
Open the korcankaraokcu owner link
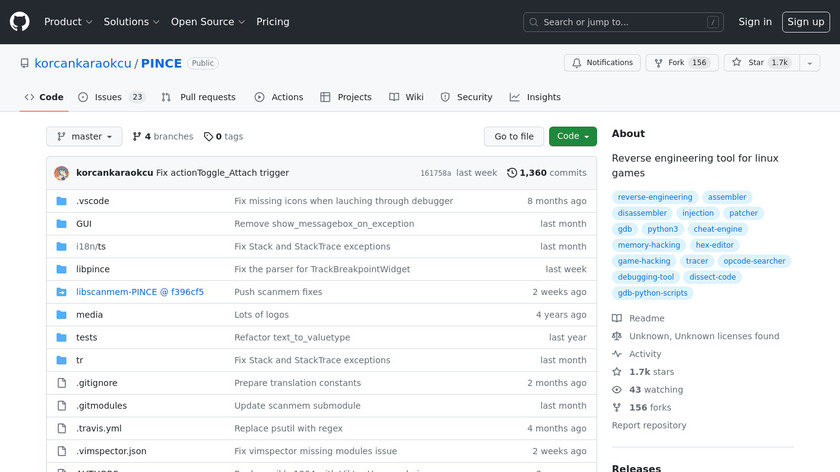coord(82,63)
